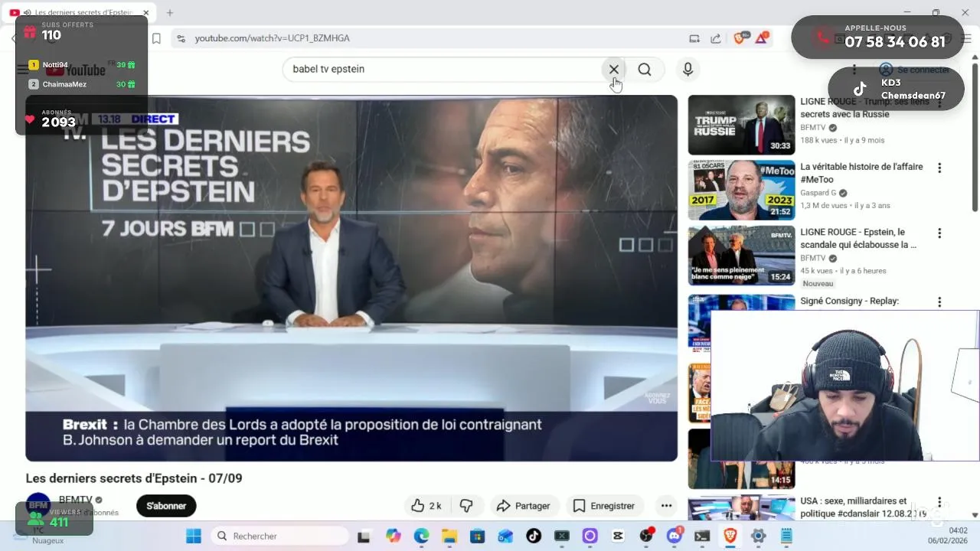This screenshot has width=980, height=551.
Task: Click the video player to pause playback
Action: [x=351, y=278]
